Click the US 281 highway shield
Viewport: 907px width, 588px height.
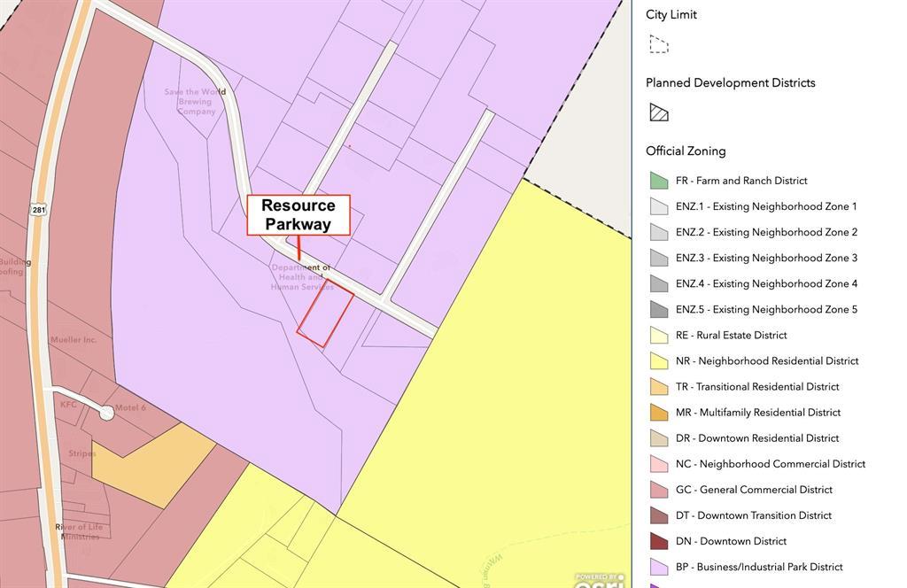(x=38, y=210)
